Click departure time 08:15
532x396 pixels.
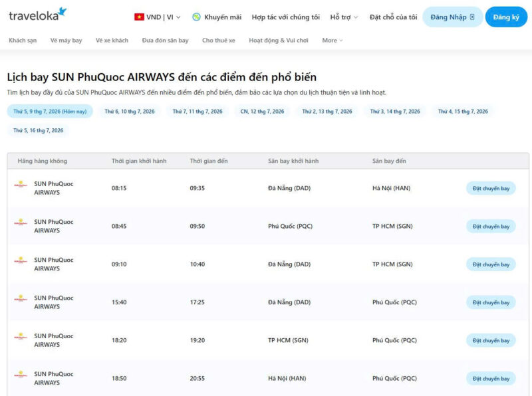(x=119, y=188)
